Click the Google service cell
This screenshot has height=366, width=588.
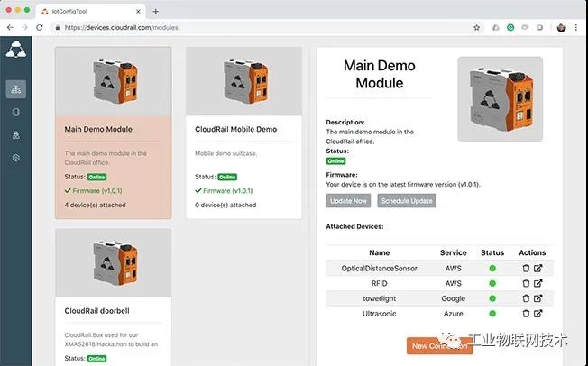453,298
